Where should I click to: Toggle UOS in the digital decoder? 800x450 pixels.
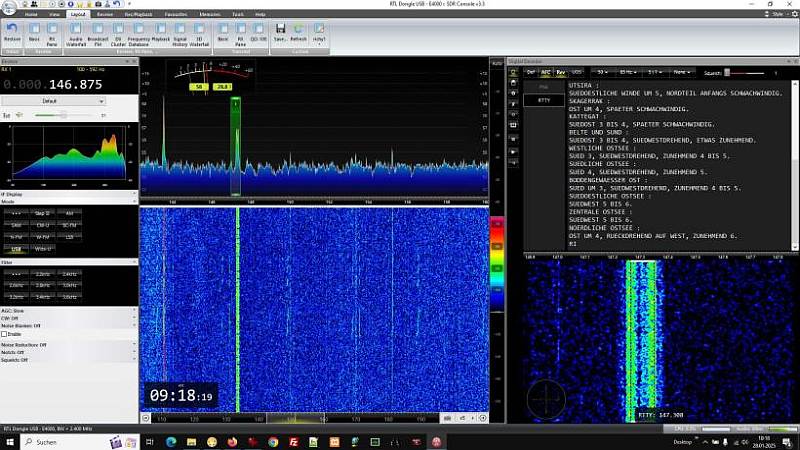coord(577,72)
